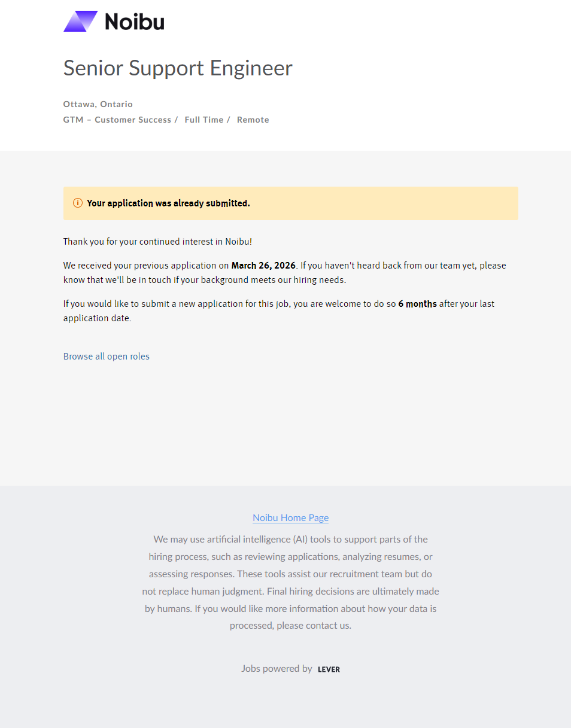Click the Remote workplace label
This screenshot has width=571, height=728.
pos(253,120)
